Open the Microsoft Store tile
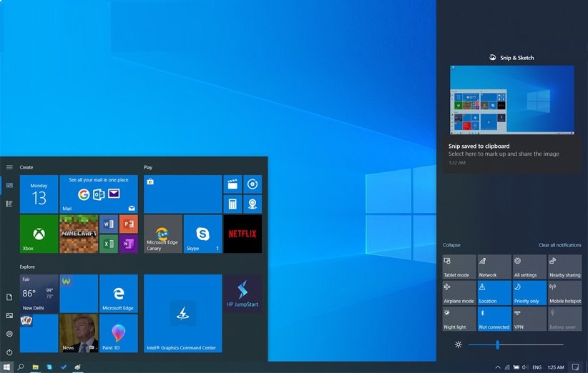Screen dimensions: 588x373 (182, 194)
